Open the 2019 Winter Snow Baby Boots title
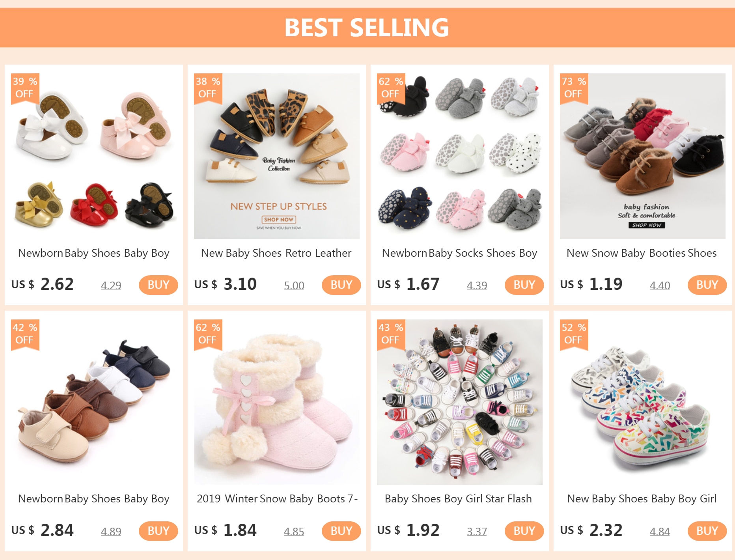Viewport: 735px width, 560px height. click(277, 499)
